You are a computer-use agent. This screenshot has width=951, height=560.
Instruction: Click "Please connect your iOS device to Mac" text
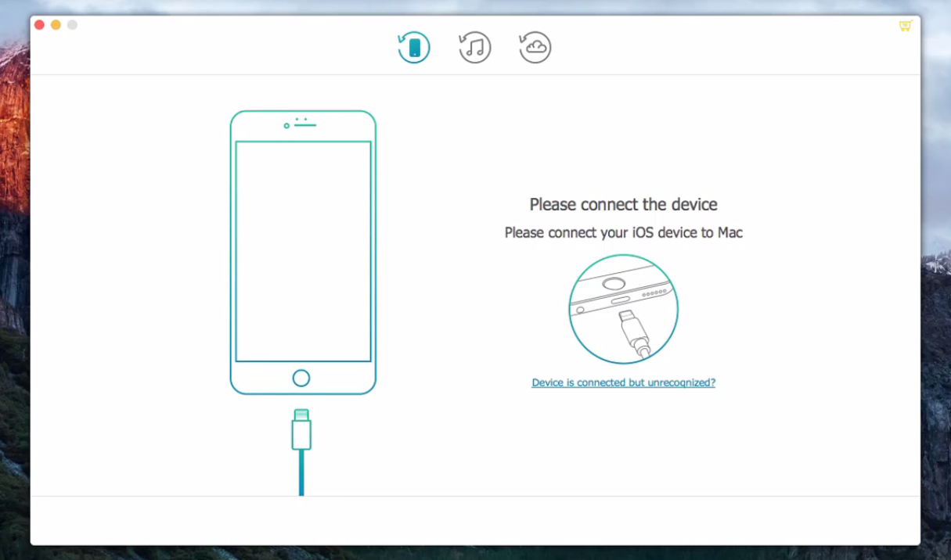coord(623,232)
